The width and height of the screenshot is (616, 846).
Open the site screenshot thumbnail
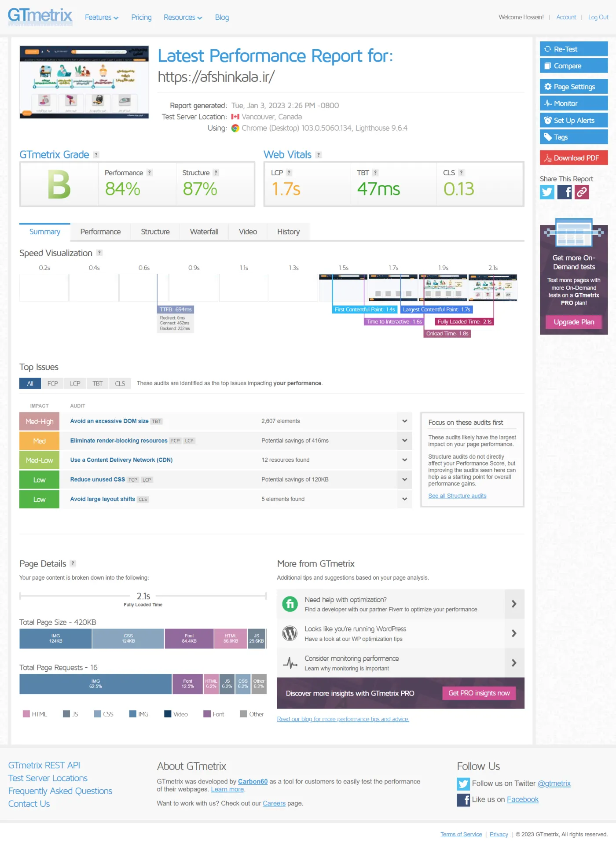pos(84,82)
